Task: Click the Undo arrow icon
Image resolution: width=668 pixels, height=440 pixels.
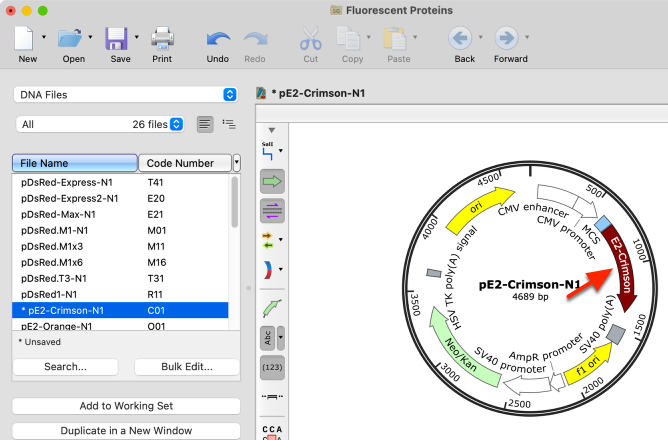Action: point(218,40)
